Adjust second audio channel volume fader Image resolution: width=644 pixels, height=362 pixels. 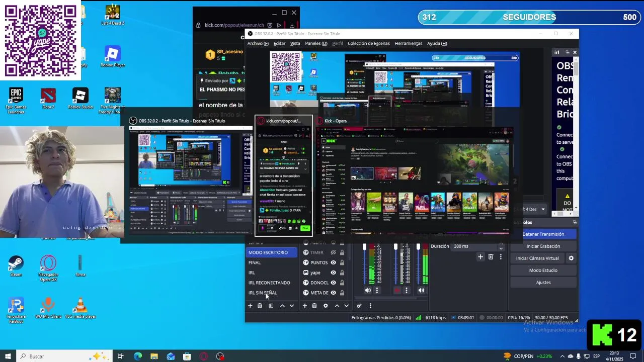(x=396, y=247)
